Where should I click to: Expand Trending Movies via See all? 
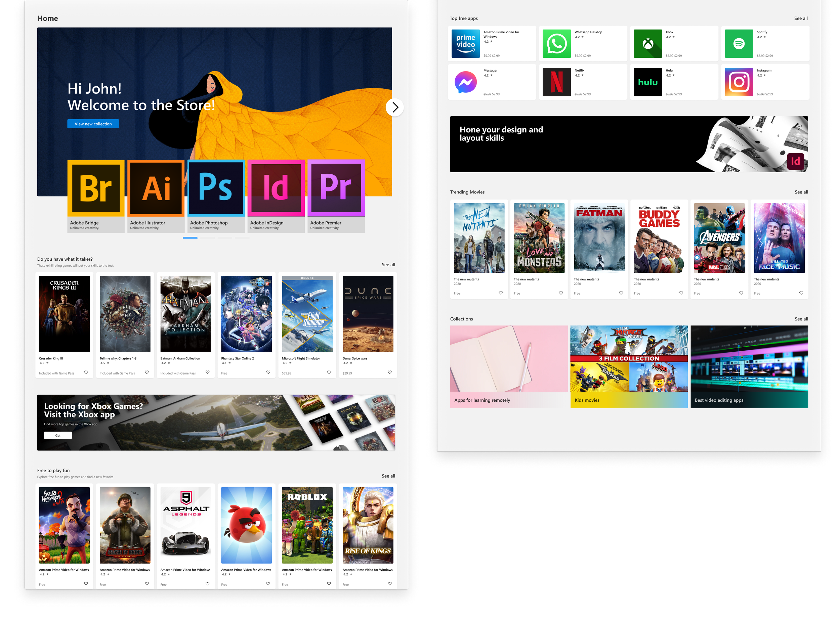801,192
